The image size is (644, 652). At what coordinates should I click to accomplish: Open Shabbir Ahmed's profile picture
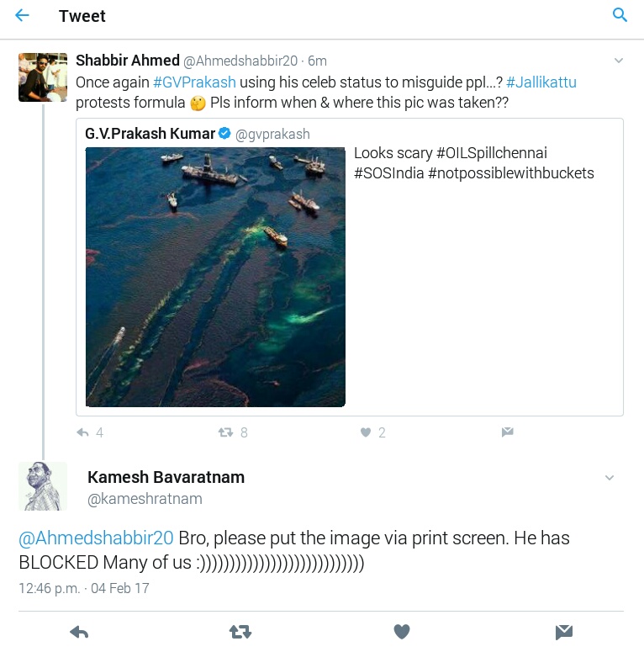[x=43, y=77]
